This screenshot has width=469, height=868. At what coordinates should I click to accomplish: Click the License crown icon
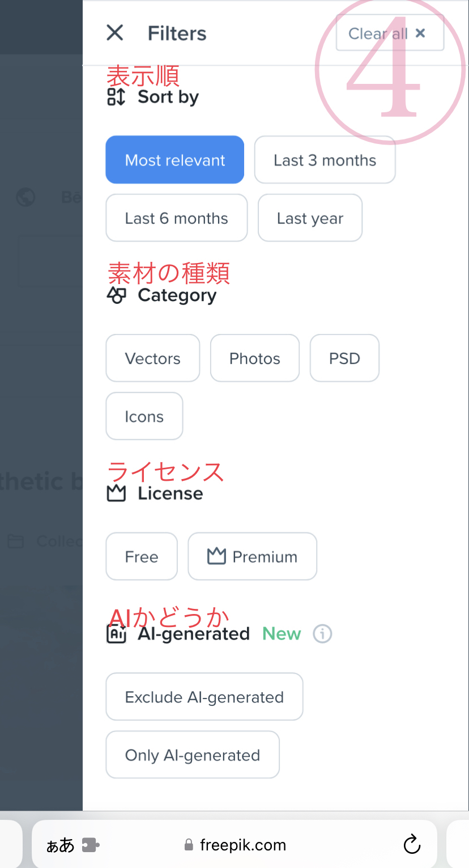click(x=116, y=493)
